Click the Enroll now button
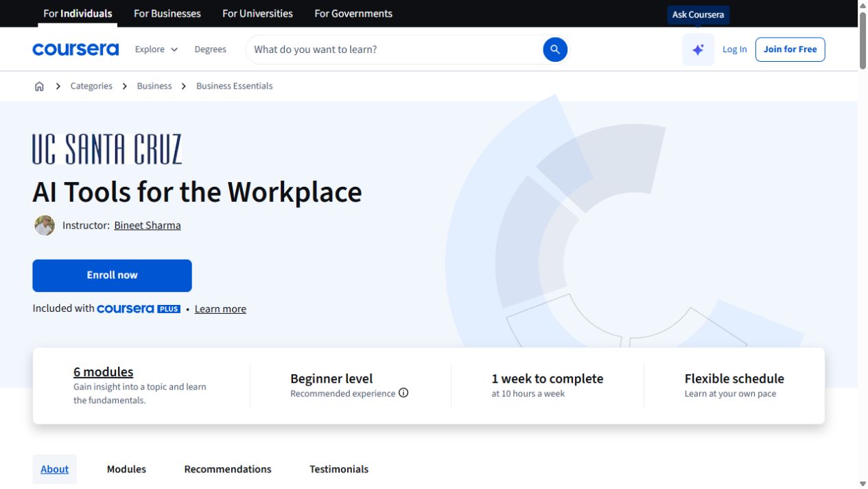The image size is (868, 489). coord(112,275)
